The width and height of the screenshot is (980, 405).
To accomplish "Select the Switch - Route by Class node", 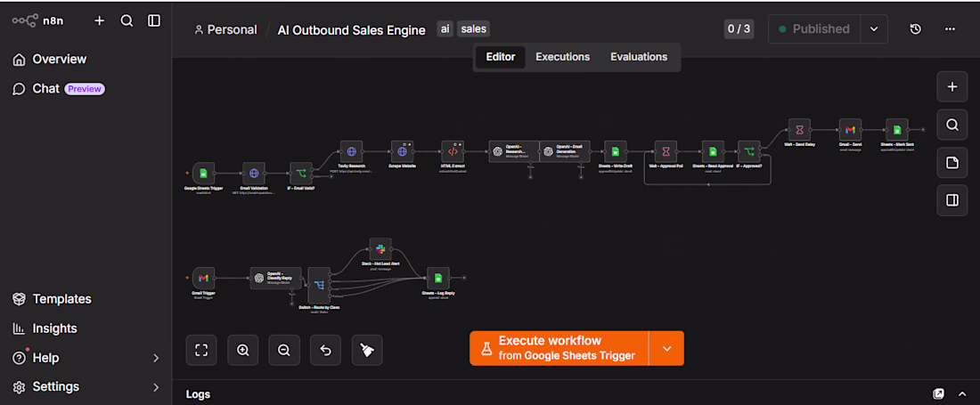I will (319, 285).
